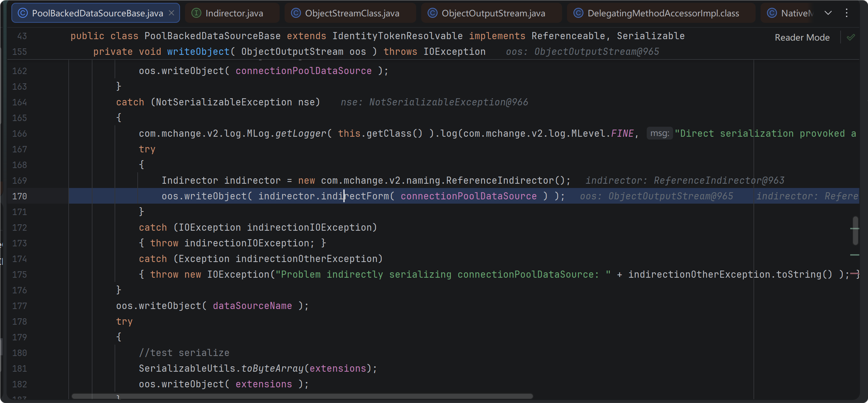The width and height of the screenshot is (868, 403).
Task: Click the 'msg:' parameter hint on line 166
Action: (660, 134)
